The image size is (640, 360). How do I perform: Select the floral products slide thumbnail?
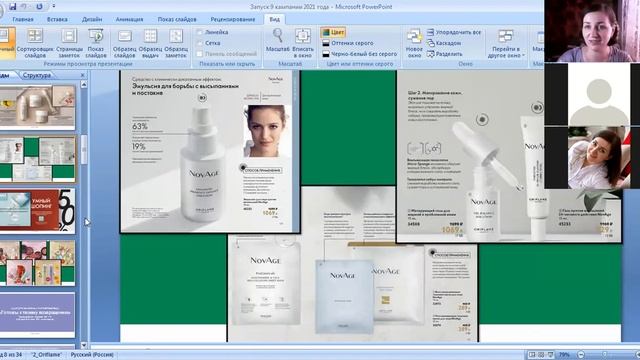tap(38, 262)
